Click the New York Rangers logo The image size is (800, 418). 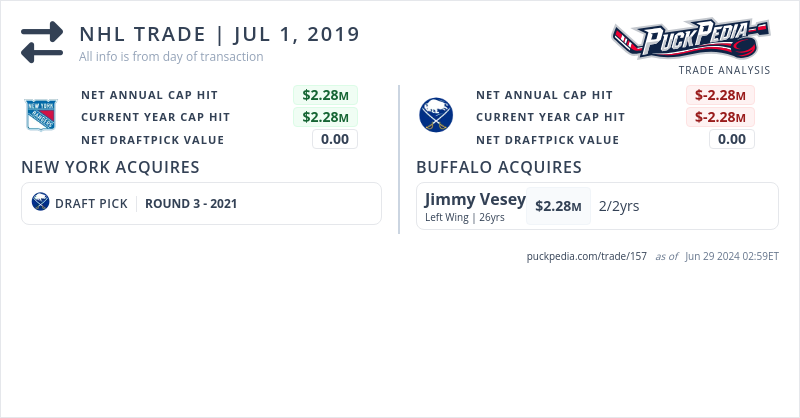(x=42, y=115)
